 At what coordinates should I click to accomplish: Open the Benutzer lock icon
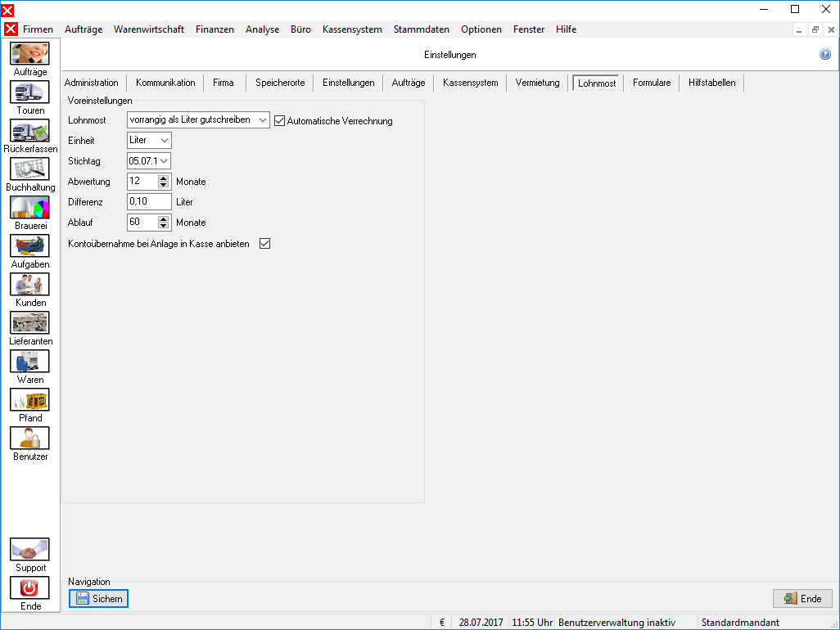tap(30, 439)
